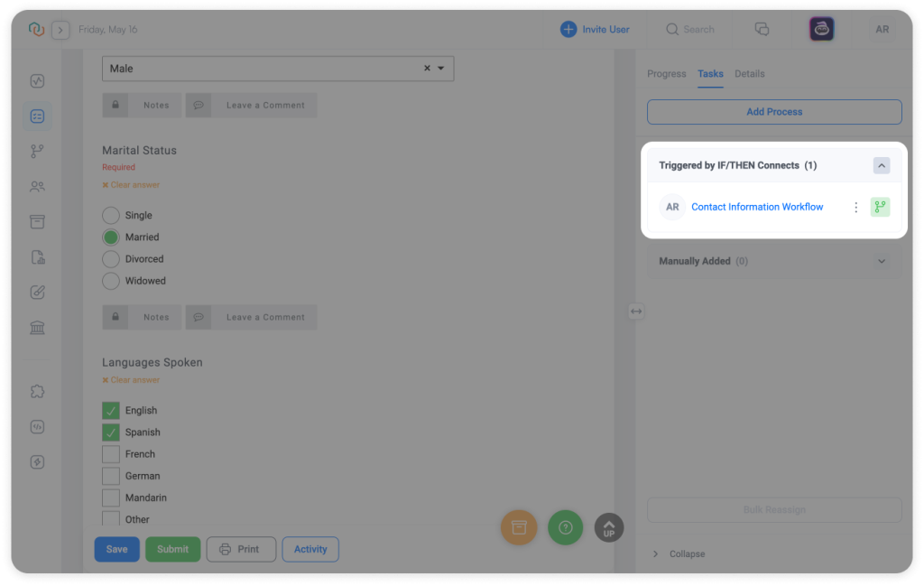Click the blue Save button
The image size is (924, 586).
[x=116, y=549]
